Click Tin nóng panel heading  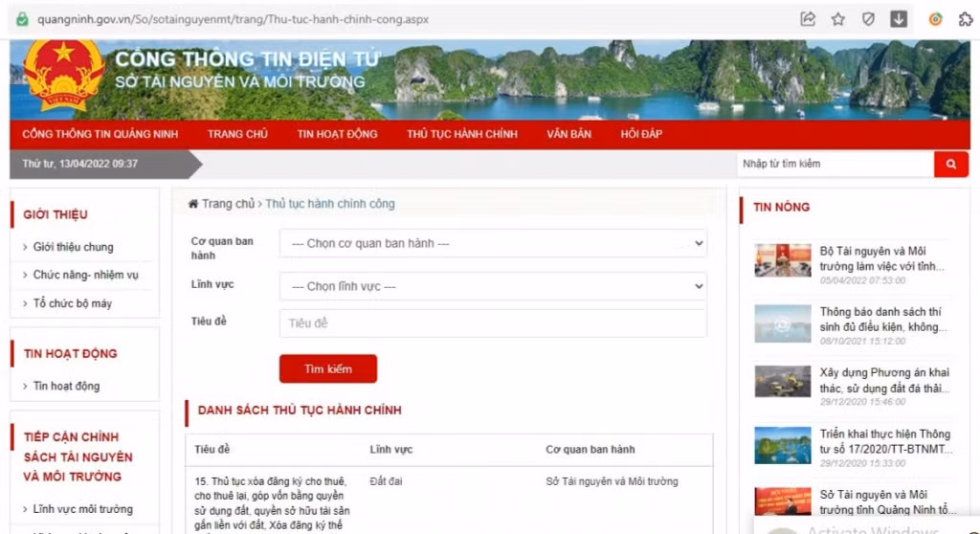[781, 207]
